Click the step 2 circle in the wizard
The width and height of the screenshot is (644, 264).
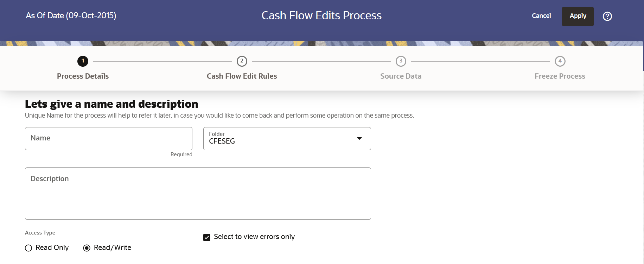pos(242,61)
